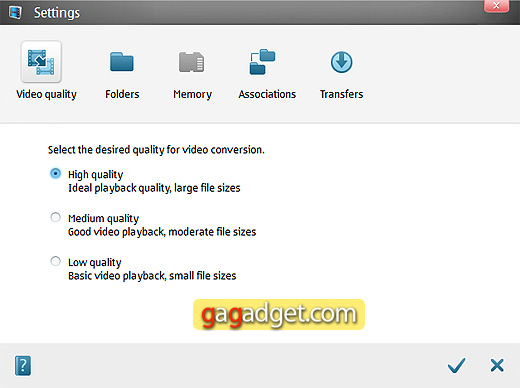Screen dimensions: 520x388
Task: Select the High quality radio button
Action: coord(55,174)
